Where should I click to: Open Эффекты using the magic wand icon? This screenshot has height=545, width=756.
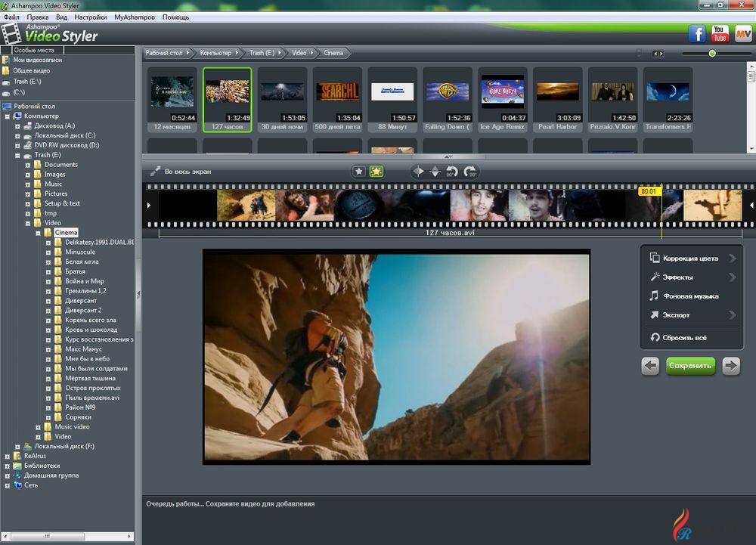(x=655, y=277)
